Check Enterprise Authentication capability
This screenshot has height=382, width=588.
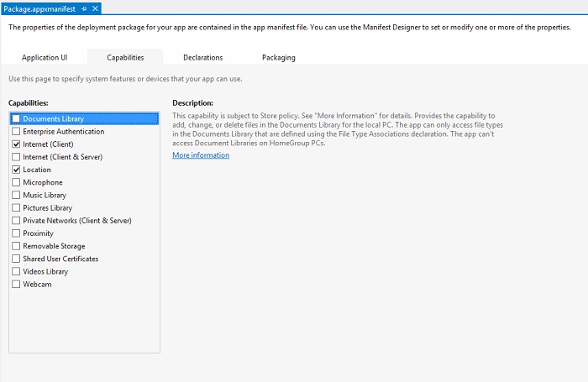[16, 132]
